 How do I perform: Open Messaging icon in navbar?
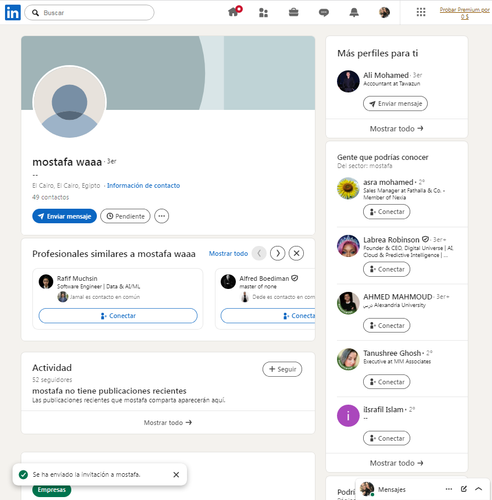coord(324,13)
